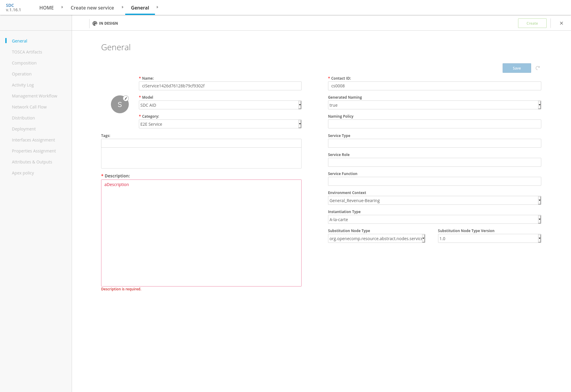Open the Environment Context dropdown
Viewport: 571px width, 392px height.
[434, 200]
